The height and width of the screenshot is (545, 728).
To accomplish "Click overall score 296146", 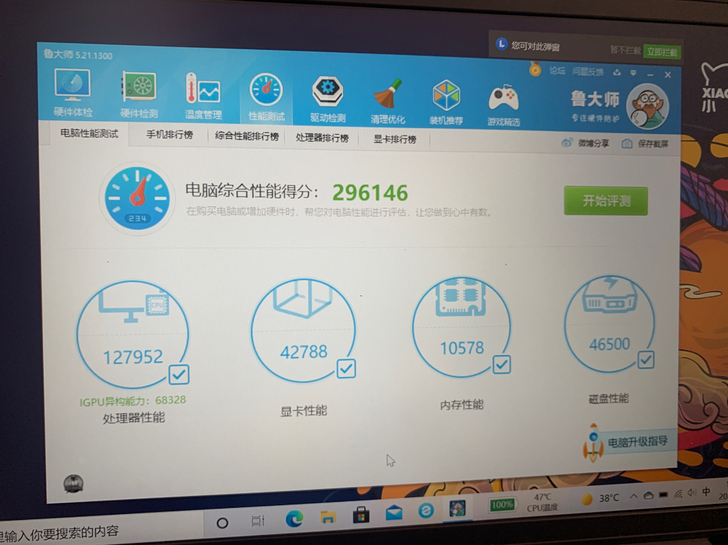I will [370, 193].
